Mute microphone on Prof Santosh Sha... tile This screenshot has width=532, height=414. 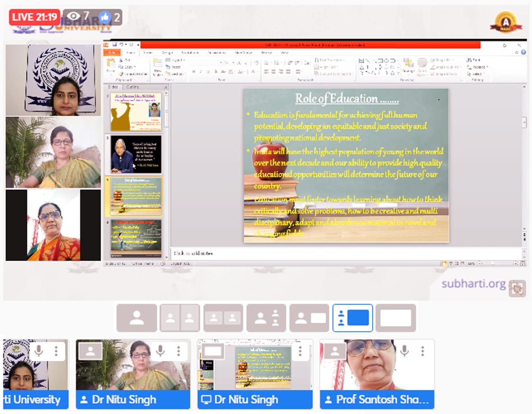pyautogui.click(x=405, y=351)
